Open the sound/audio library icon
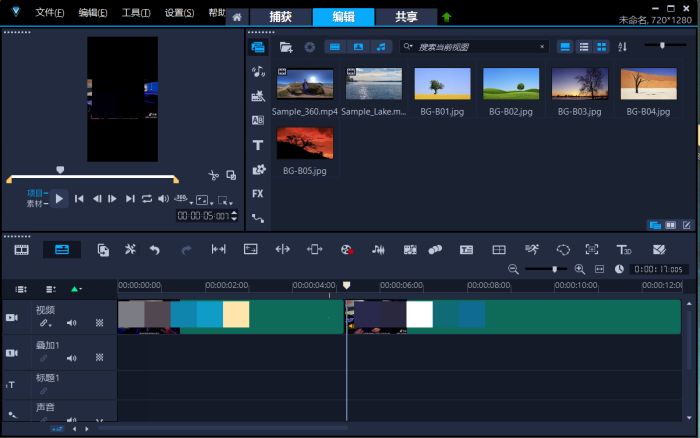 pos(258,71)
